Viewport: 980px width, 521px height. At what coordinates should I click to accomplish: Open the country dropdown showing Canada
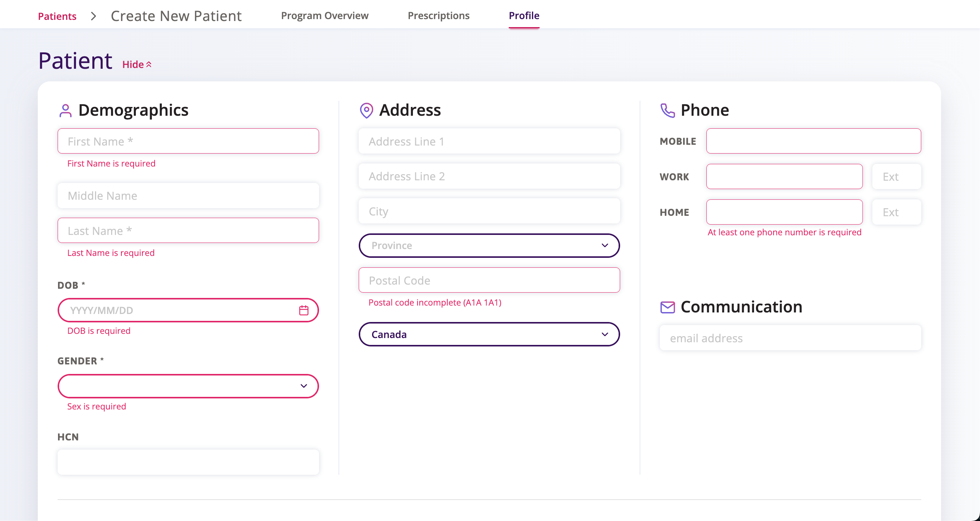490,334
